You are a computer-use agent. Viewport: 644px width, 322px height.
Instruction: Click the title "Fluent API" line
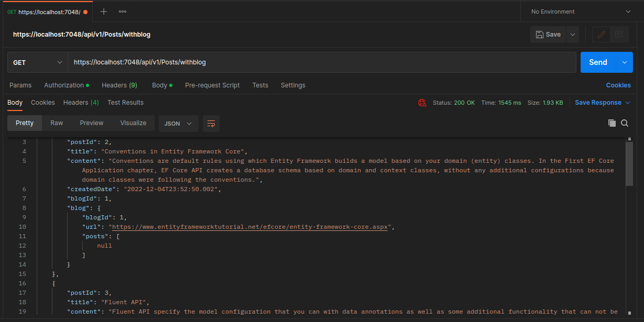(108, 302)
